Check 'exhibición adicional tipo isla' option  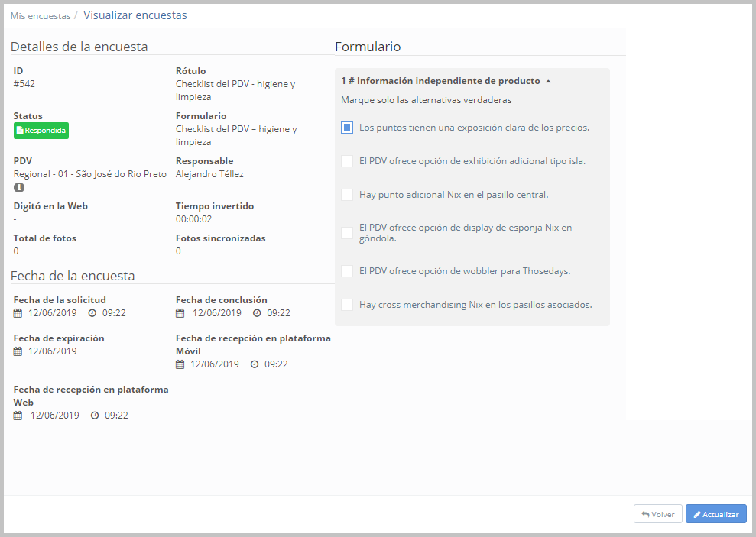347,161
